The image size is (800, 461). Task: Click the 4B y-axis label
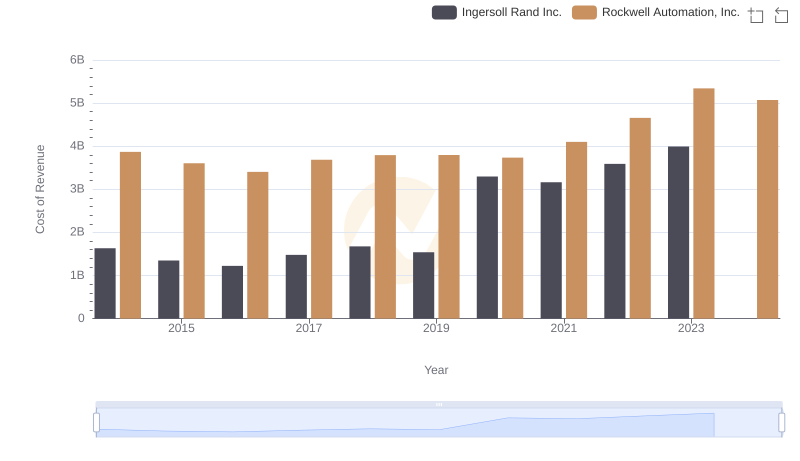77,146
